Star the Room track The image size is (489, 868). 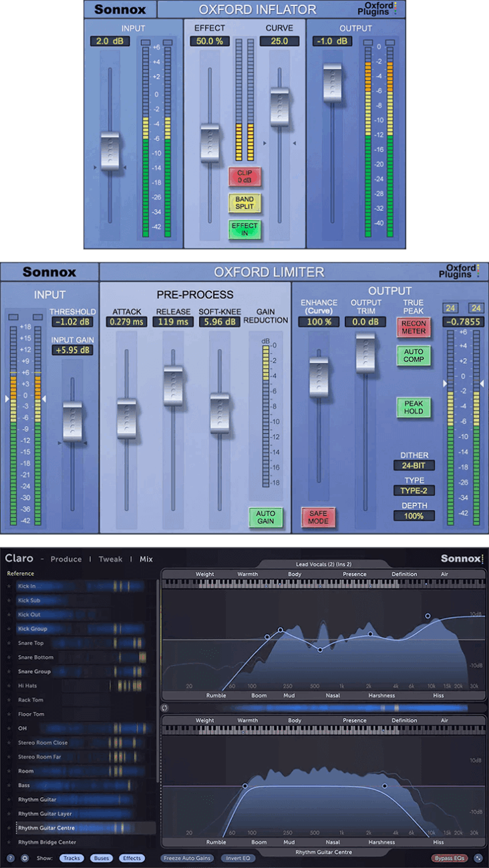pos(9,771)
